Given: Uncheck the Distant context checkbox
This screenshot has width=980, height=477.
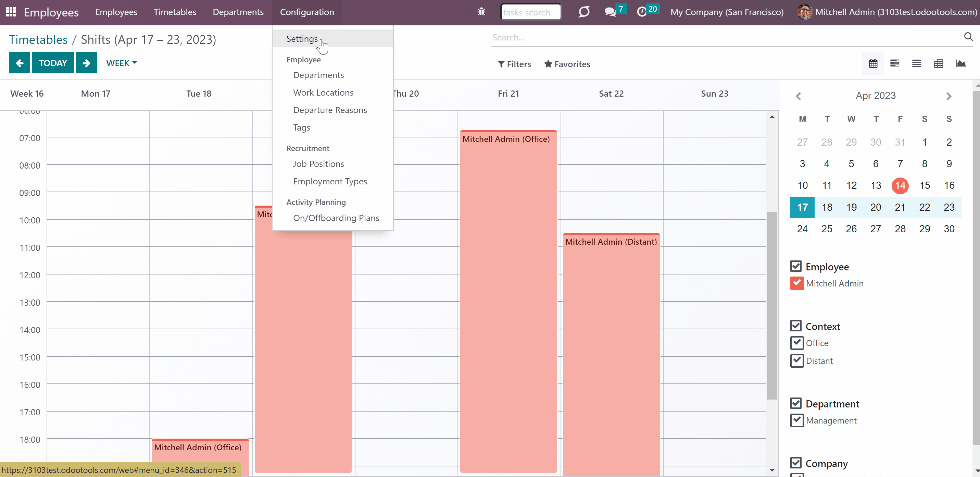Looking at the screenshot, I should point(796,360).
